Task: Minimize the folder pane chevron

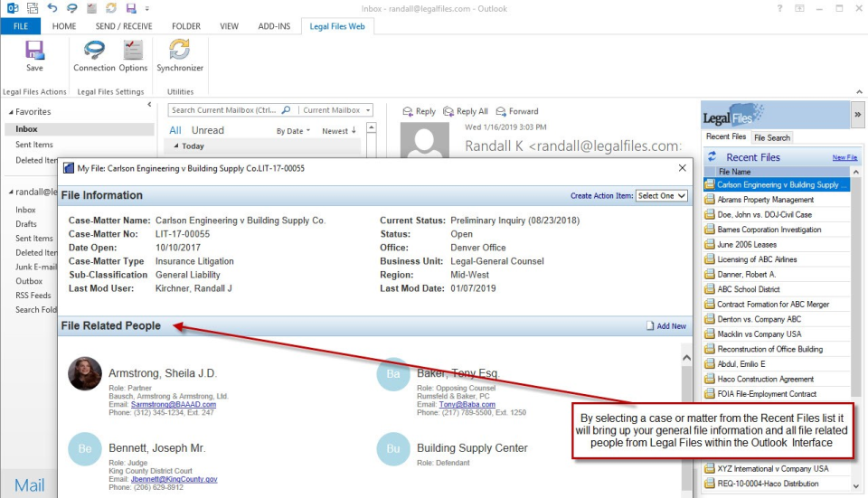Action: [x=149, y=104]
